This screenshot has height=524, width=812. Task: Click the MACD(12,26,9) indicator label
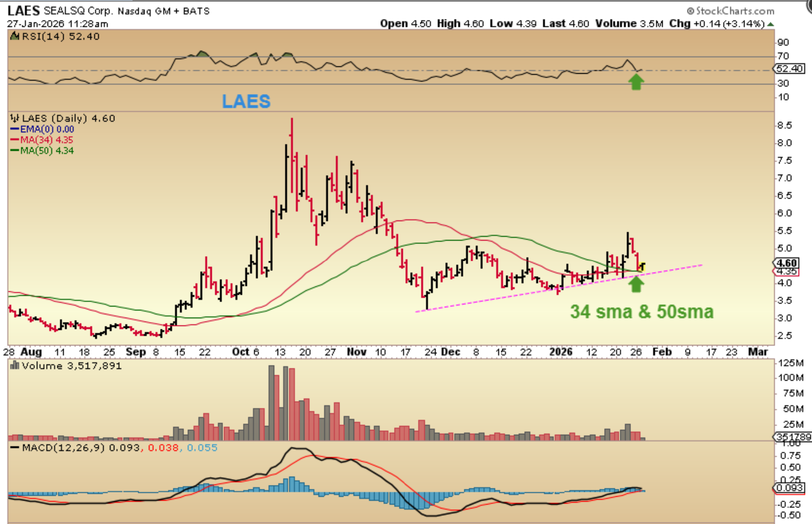(x=63, y=448)
